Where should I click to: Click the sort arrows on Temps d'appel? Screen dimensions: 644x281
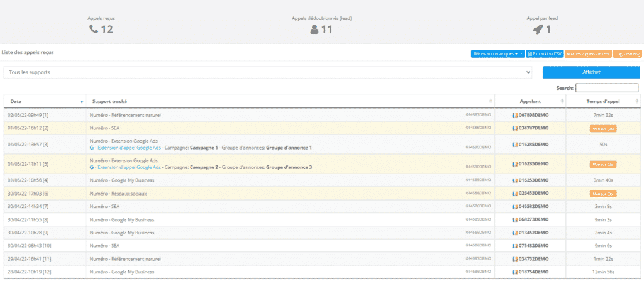pyautogui.click(x=637, y=101)
